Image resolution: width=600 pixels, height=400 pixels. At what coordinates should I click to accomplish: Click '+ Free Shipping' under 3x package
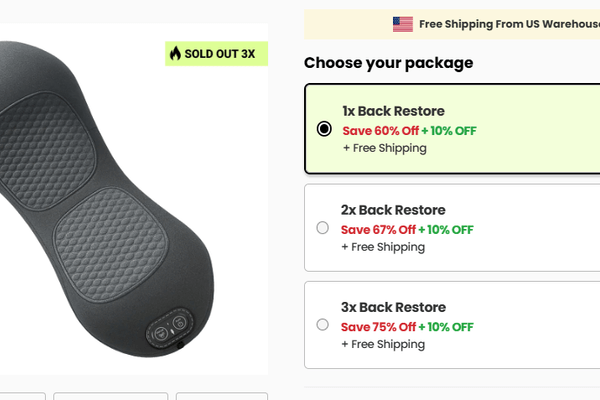click(x=384, y=344)
